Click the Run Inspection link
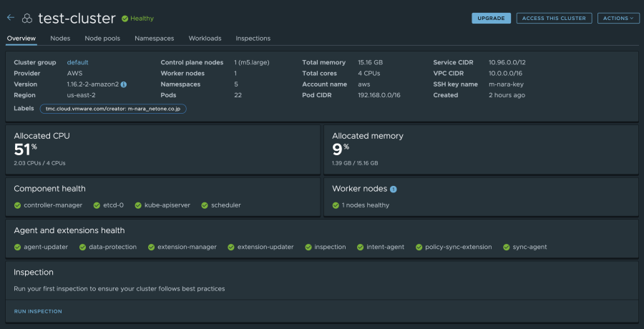The image size is (644, 329). pyautogui.click(x=38, y=311)
